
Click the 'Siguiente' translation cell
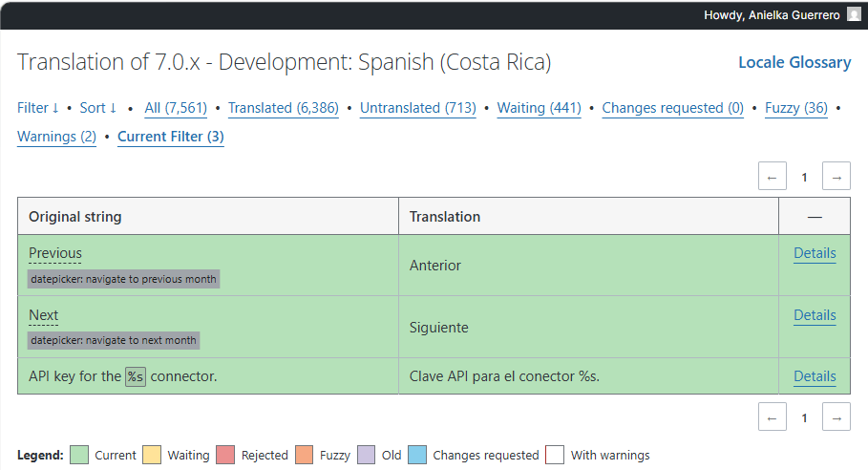[x=439, y=328]
